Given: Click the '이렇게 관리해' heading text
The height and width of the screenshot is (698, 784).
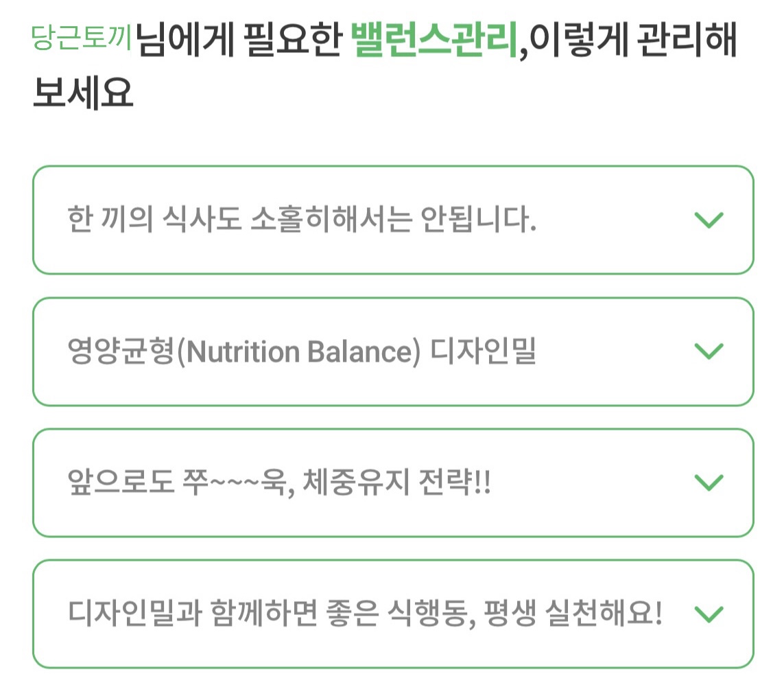Looking at the screenshot, I should (x=633, y=39).
